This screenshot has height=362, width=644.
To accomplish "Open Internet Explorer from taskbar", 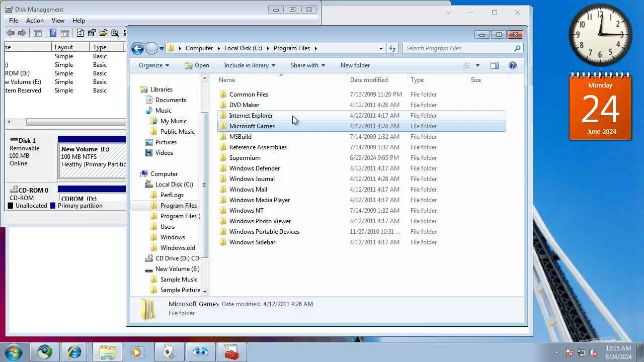I will point(74,352).
